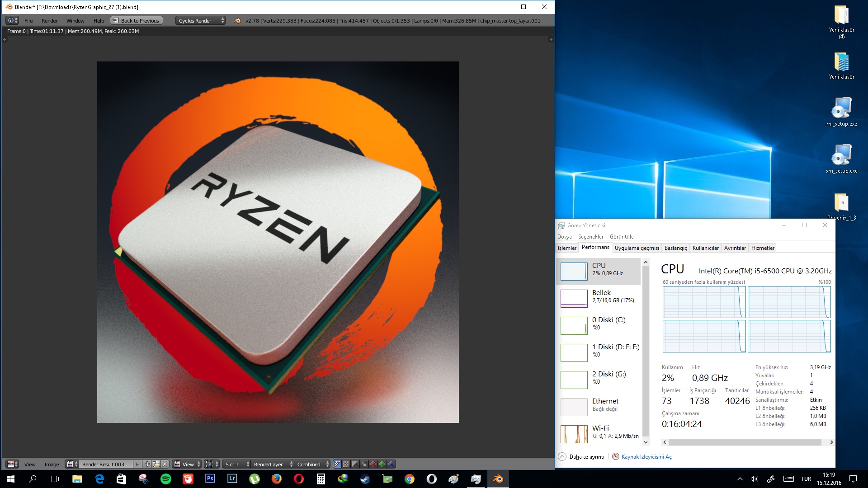Click the Render Result.003 image name field
Image resolution: width=868 pixels, height=488 pixels.
pyautogui.click(x=106, y=464)
